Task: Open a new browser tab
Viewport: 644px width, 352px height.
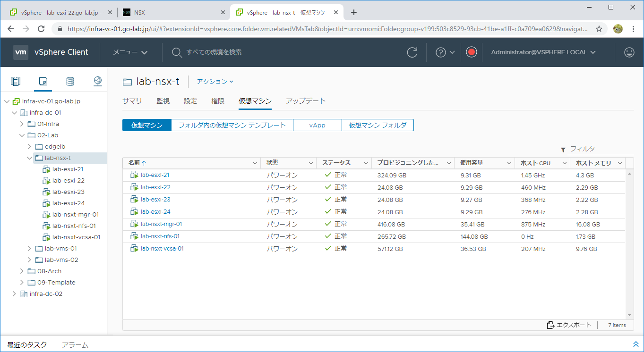Action: 354,12
